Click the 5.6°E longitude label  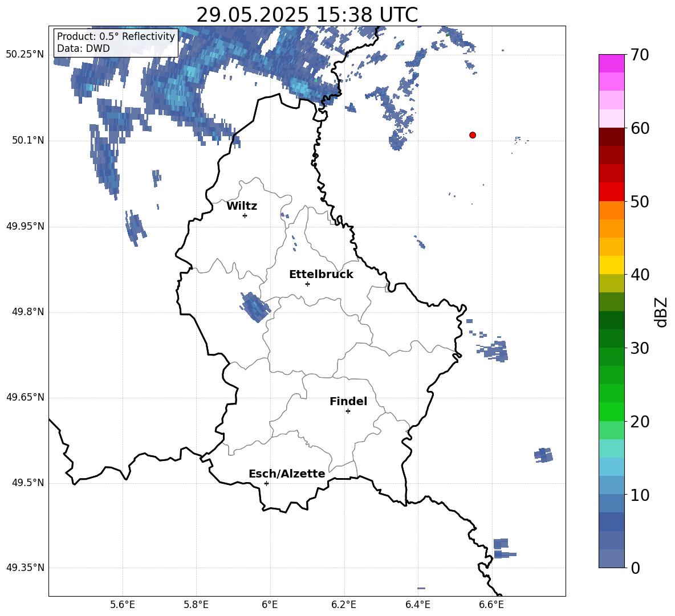point(123,605)
